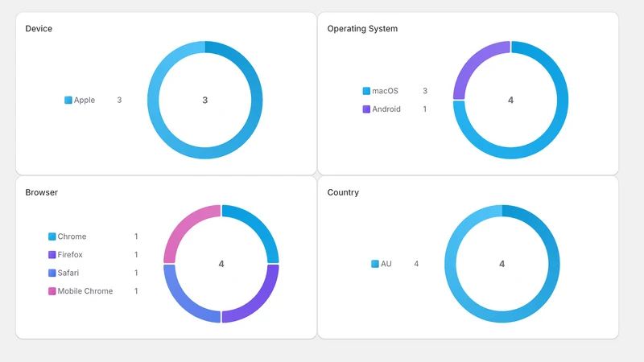Screen dimensions: 644x362
Task: Click the pink Mobile Chrome donut segment
Action: click(184, 226)
